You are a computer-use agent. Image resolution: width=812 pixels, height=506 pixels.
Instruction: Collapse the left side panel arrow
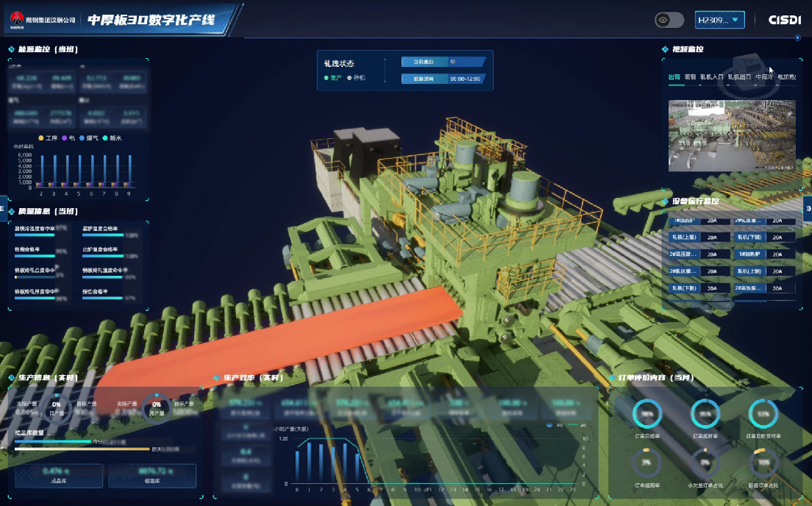(3, 208)
